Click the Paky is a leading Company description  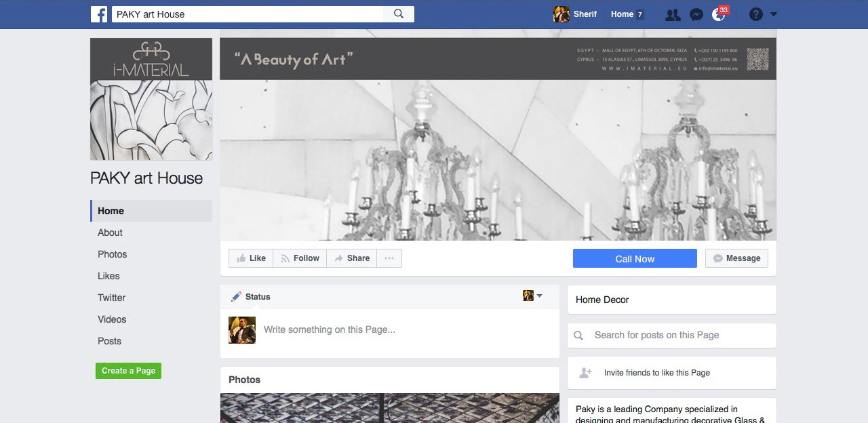pyautogui.click(x=671, y=414)
